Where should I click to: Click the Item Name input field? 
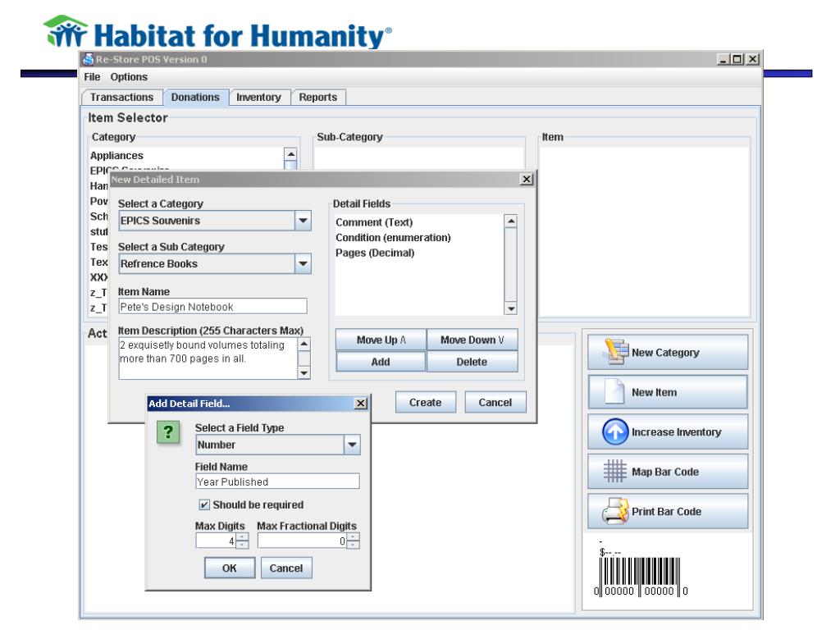212,307
